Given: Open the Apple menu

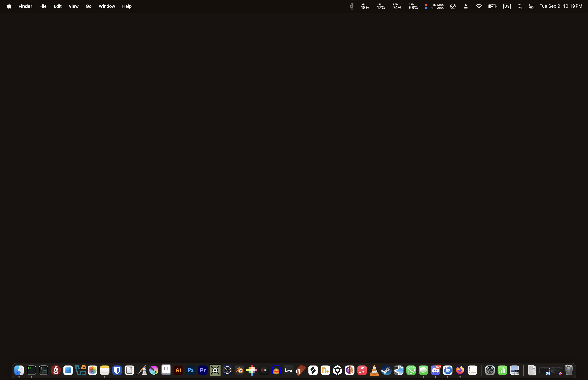Looking at the screenshot, I should [x=9, y=6].
